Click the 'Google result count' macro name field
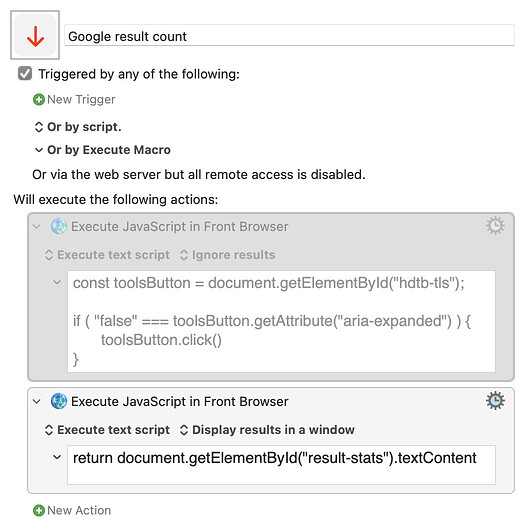Viewport: 525px width, 527px height. tap(289, 35)
